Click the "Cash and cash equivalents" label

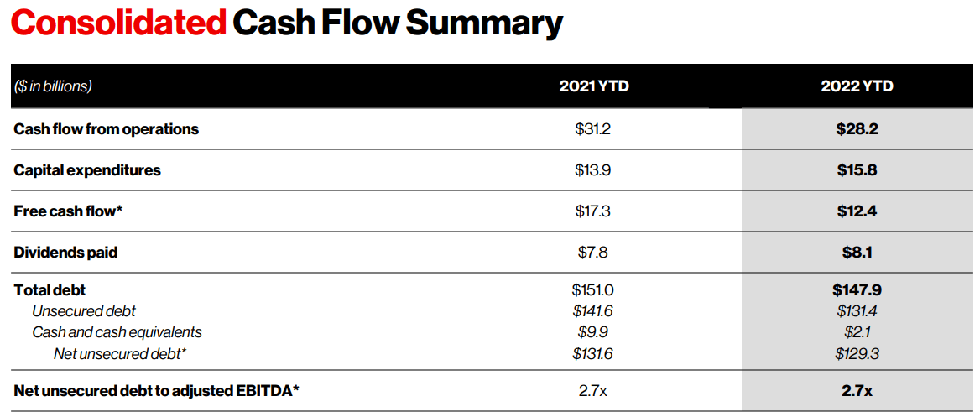(x=117, y=332)
